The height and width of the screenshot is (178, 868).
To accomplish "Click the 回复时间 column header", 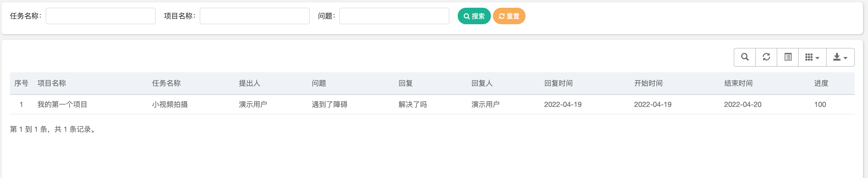I will point(558,83).
